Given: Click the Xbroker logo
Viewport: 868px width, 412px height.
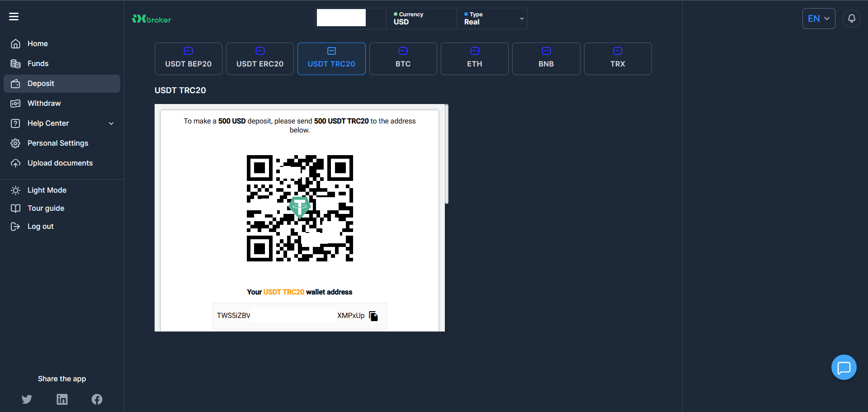Looking at the screenshot, I should 151,19.
